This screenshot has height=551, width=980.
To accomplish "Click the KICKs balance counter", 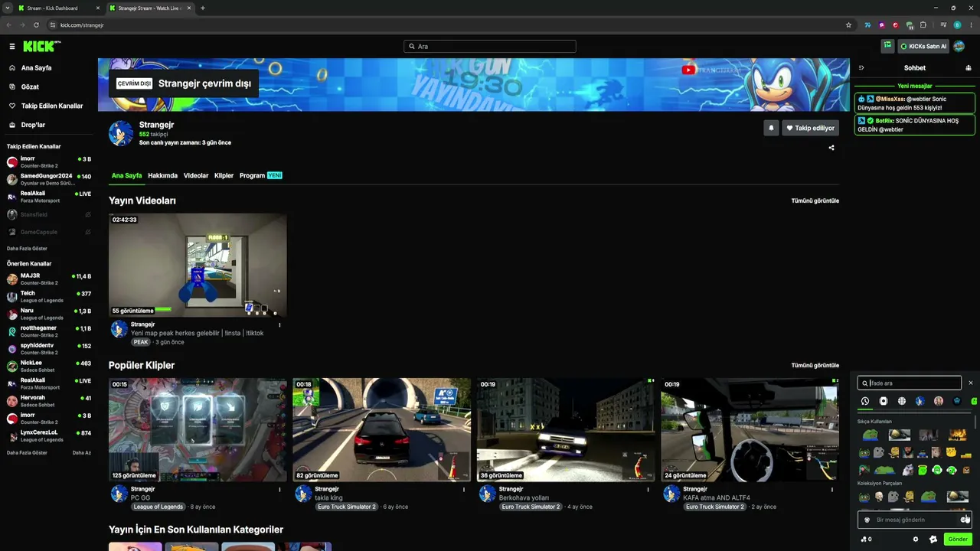I will 867,539.
